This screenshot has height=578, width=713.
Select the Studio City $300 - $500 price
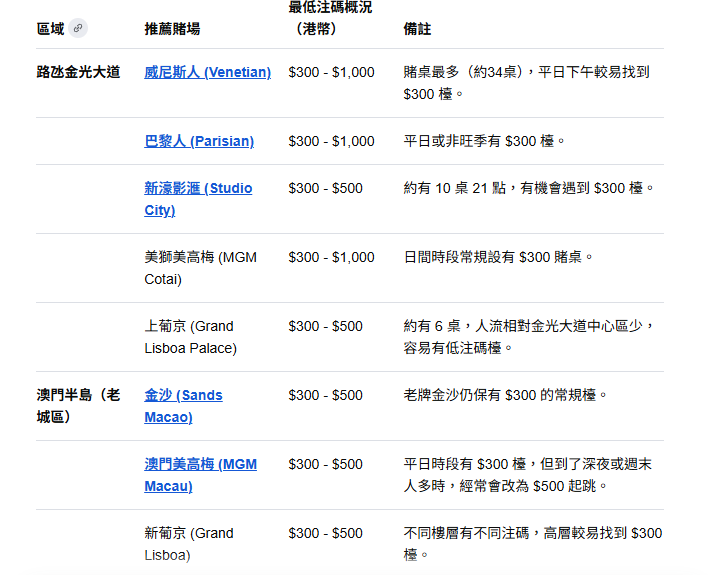(x=326, y=188)
